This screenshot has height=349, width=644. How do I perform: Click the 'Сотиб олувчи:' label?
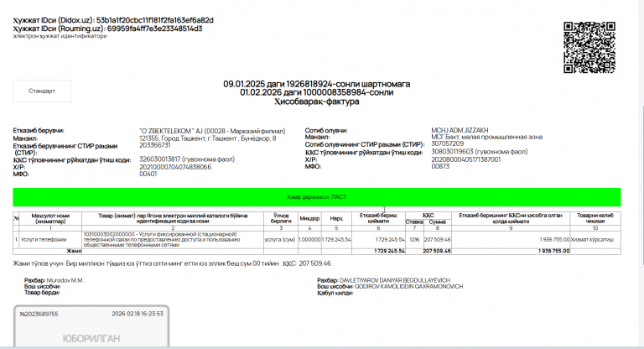[326, 130]
